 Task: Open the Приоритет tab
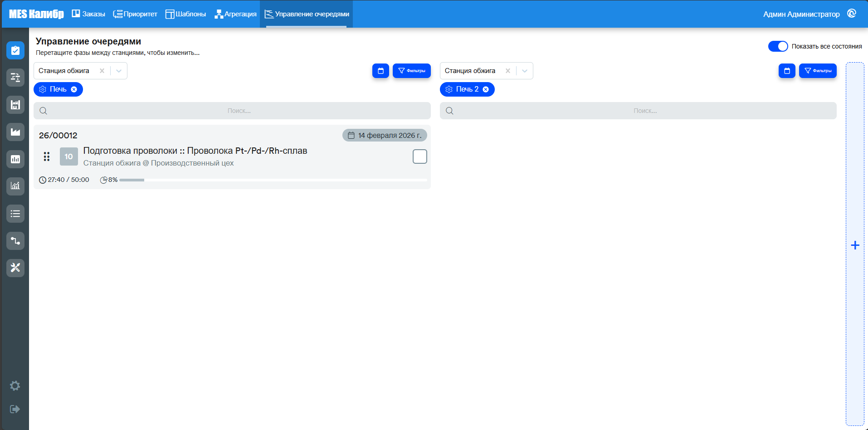[x=135, y=14]
